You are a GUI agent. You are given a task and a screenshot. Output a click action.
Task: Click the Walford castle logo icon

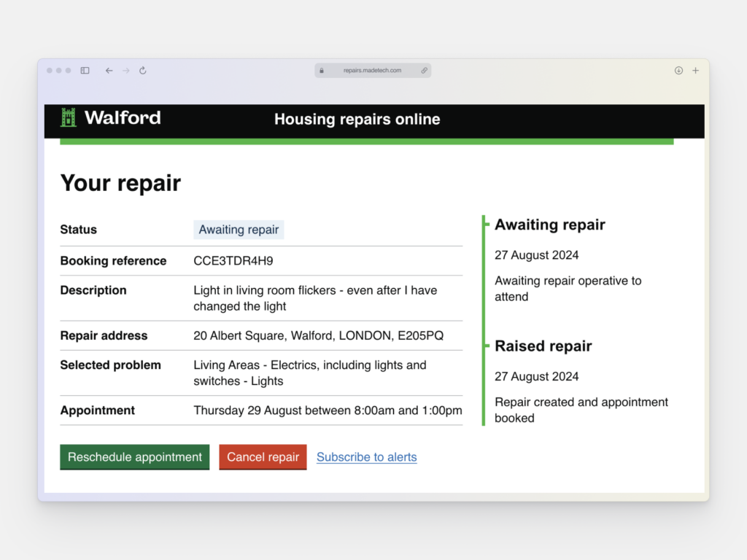point(69,117)
